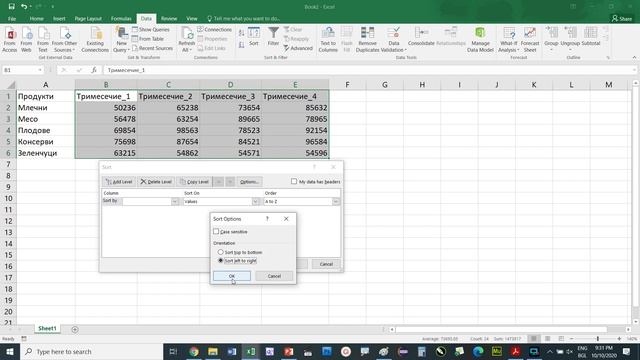Add a new sheet with plus icon
The width and height of the screenshot is (640, 360).
tap(75, 329)
